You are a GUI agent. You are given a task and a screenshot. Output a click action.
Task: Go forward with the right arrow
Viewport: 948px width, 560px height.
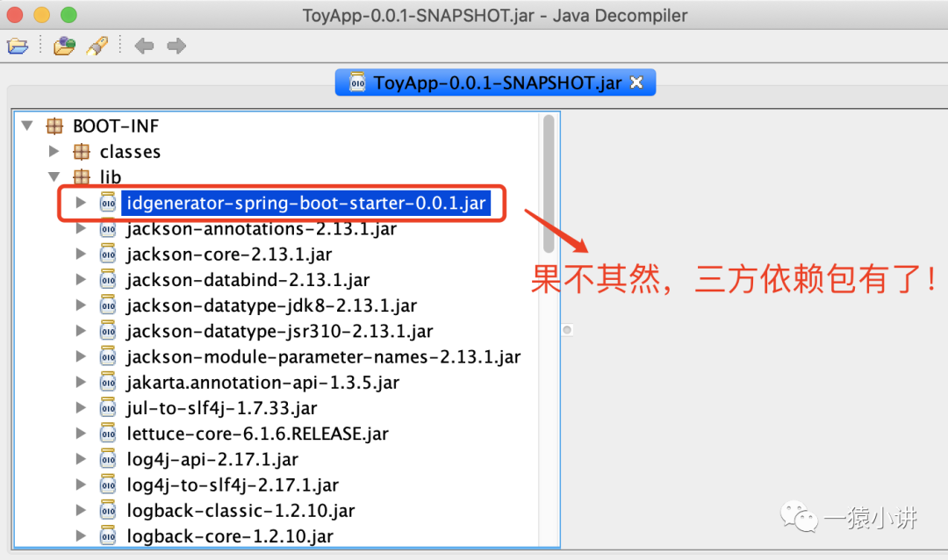pos(176,46)
